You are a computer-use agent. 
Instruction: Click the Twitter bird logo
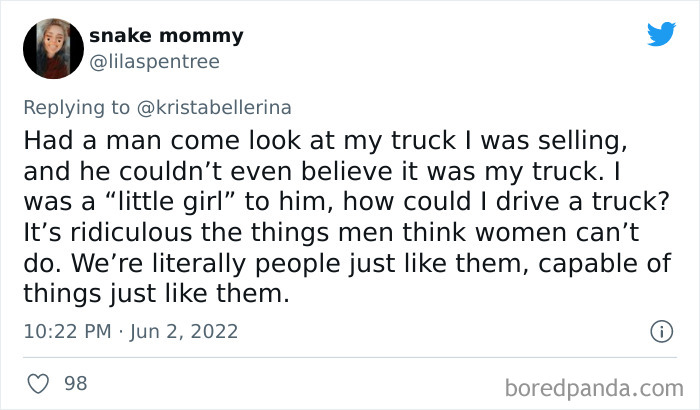point(661,35)
